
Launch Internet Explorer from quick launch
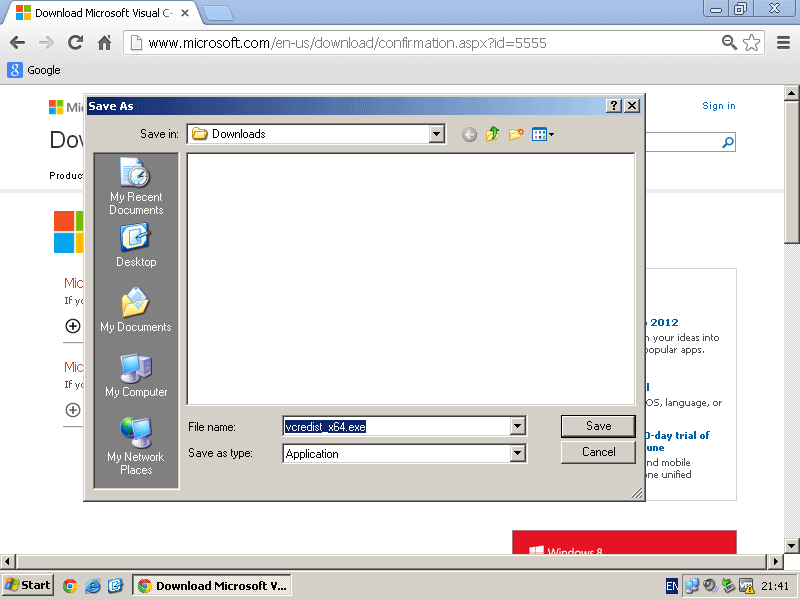click(x=93, y=586)
